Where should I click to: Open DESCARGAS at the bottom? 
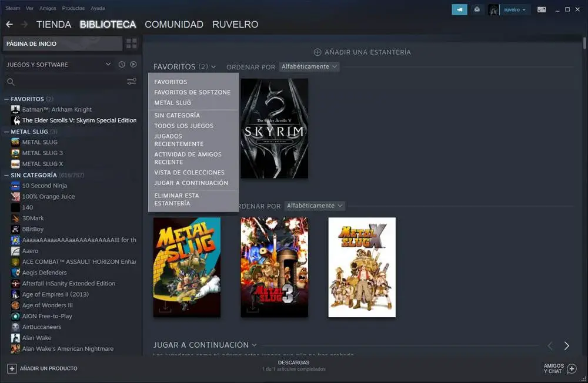tap(293, 363)
